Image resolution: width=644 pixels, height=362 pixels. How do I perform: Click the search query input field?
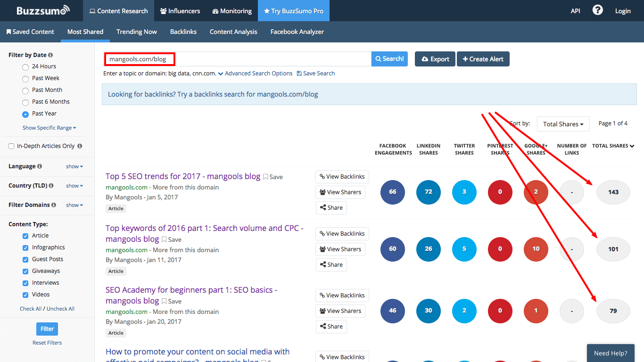pos(238,59)
